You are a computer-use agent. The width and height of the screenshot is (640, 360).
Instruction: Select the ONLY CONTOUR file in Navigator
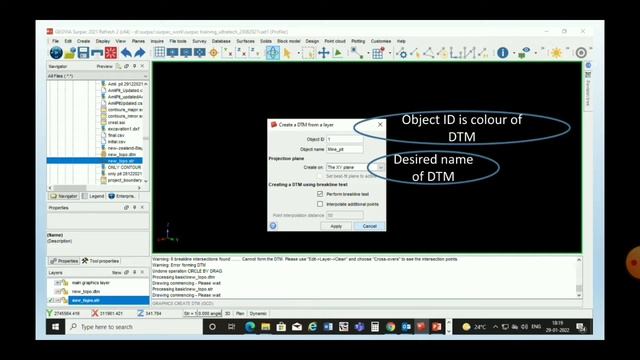(124, 167)
